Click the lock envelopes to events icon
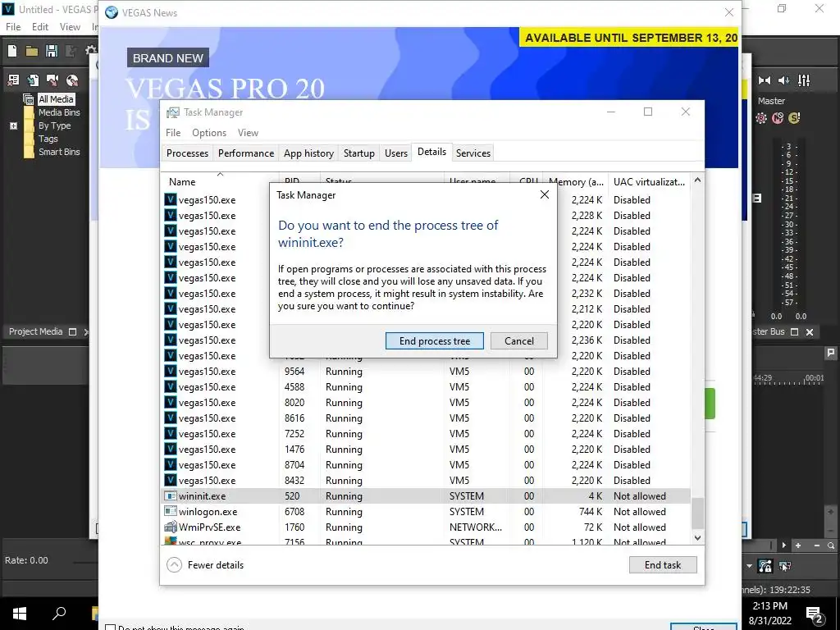 (x=765, y=566)
